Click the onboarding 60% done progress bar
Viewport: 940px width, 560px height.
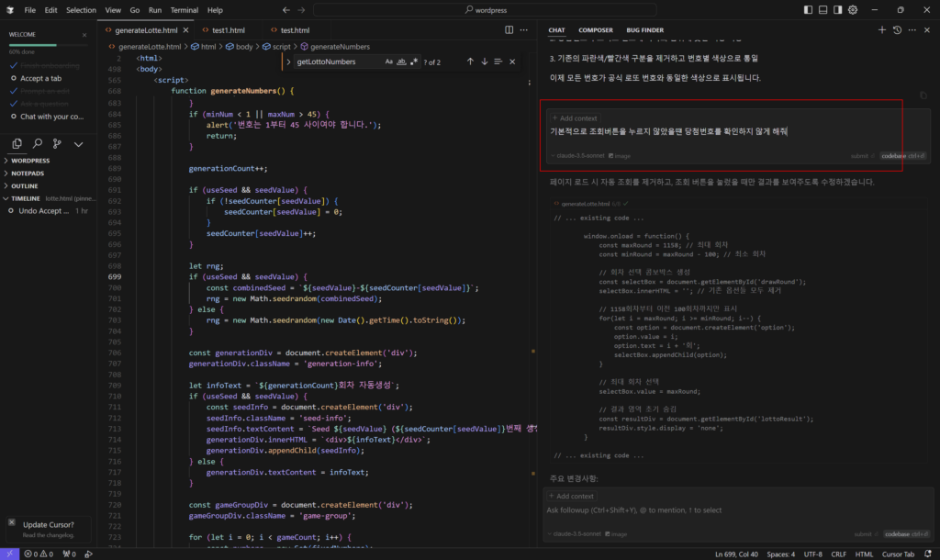coord(48,45)
